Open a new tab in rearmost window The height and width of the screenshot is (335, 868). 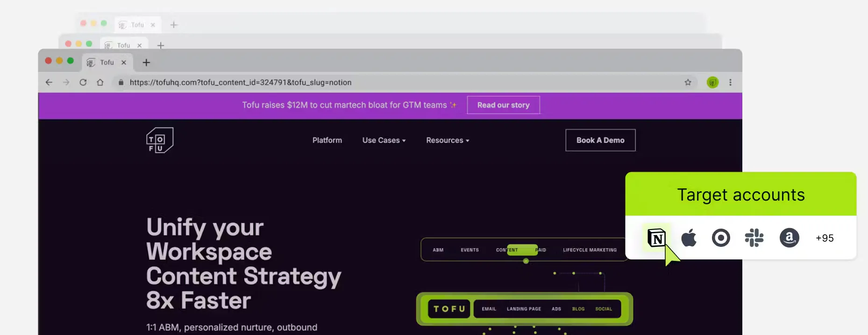(x=174, y=25)
